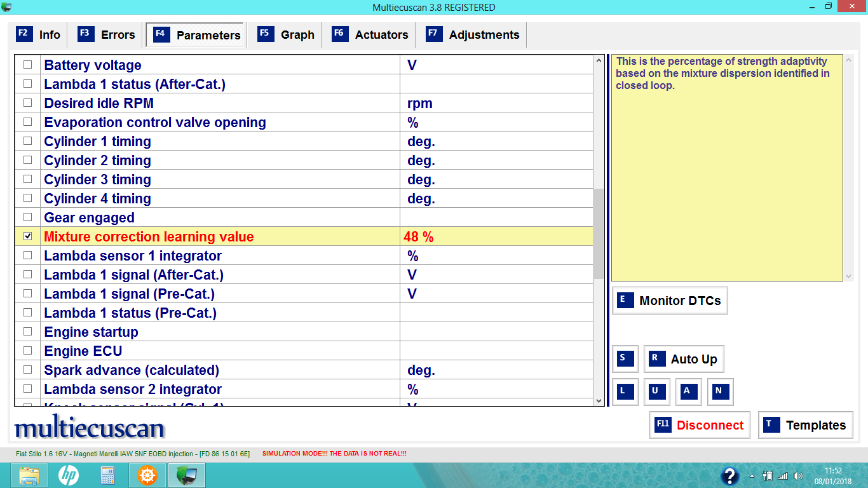Tick the Cylinder 3 timing checkbox
Image resolution: width=868 pixels, height=488 pixels.
(27, 179)
